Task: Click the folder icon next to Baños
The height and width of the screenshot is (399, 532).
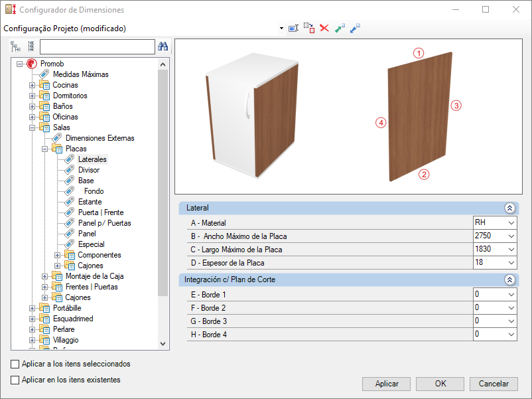Action: tap(44, 106)
